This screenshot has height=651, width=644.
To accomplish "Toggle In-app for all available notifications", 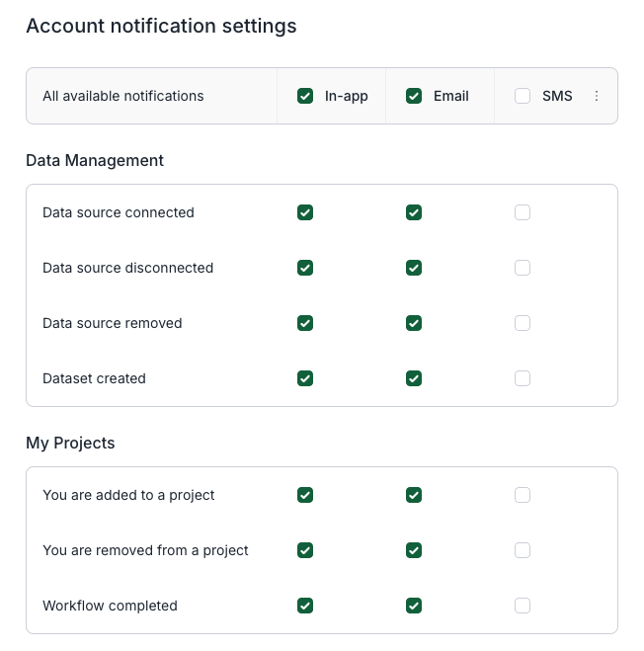I will [x=305, y=96].
